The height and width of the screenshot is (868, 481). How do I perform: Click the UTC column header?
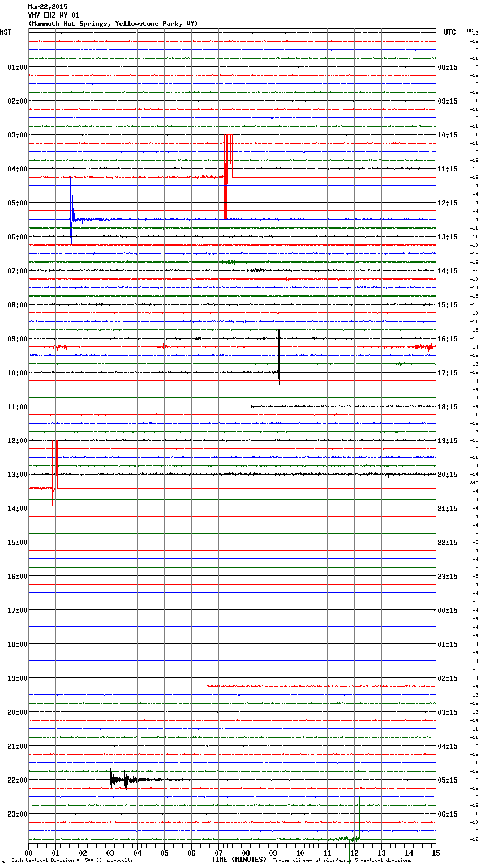450,32
